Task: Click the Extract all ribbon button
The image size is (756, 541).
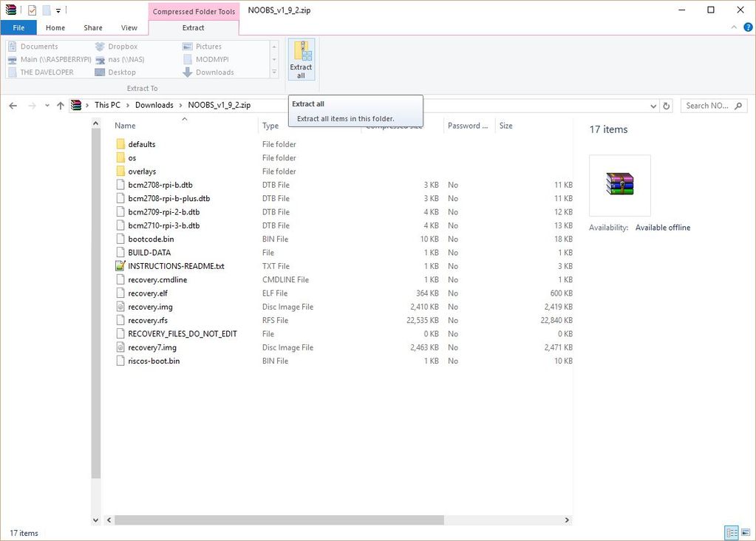Action: (302, 59)
